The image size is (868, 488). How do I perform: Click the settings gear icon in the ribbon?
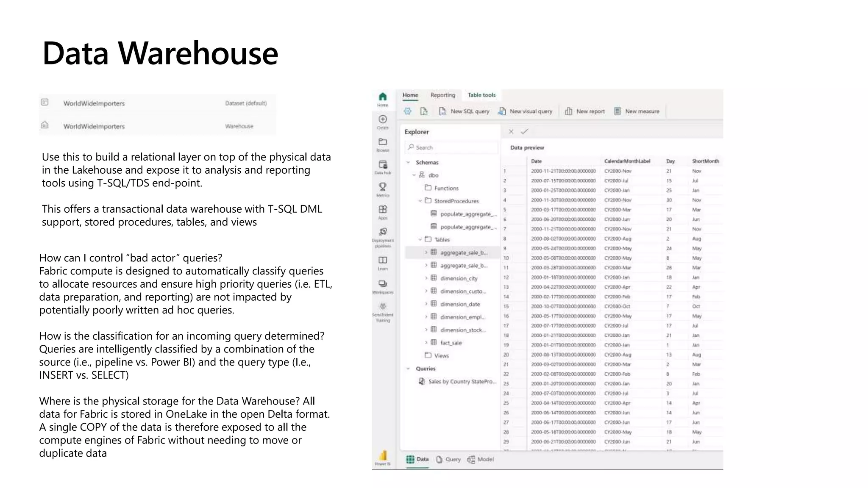coord(408,111)
